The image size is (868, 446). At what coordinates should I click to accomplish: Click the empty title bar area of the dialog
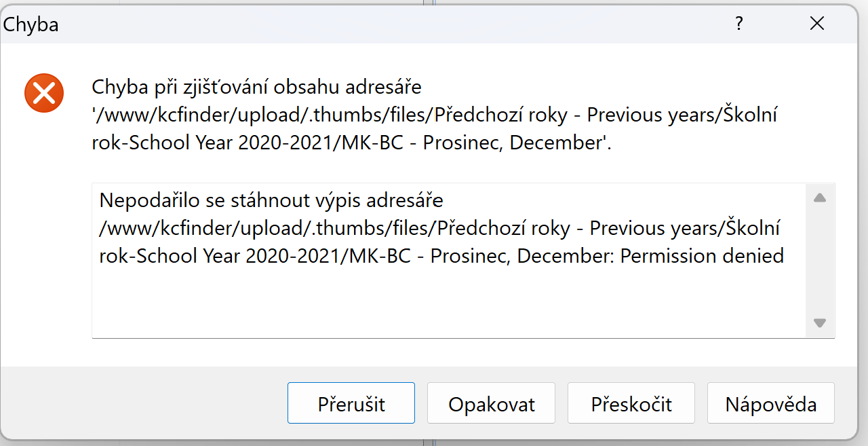click(407, 24)
